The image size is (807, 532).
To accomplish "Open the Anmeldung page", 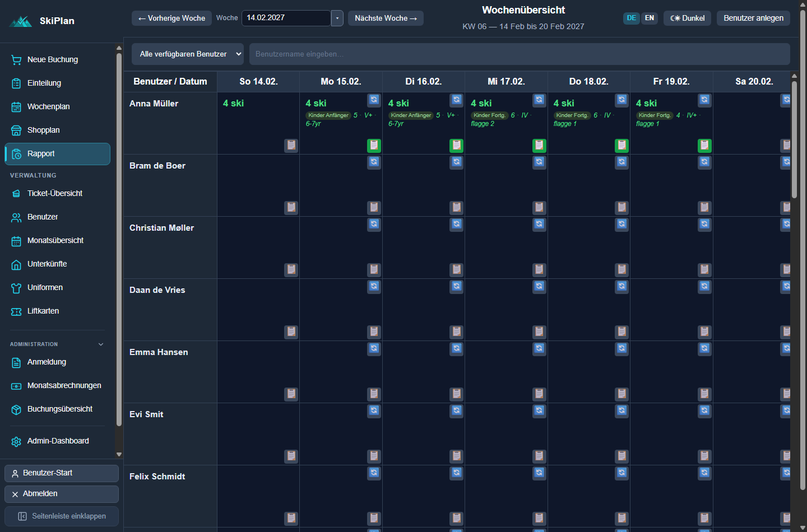I will tap(57, 362).
